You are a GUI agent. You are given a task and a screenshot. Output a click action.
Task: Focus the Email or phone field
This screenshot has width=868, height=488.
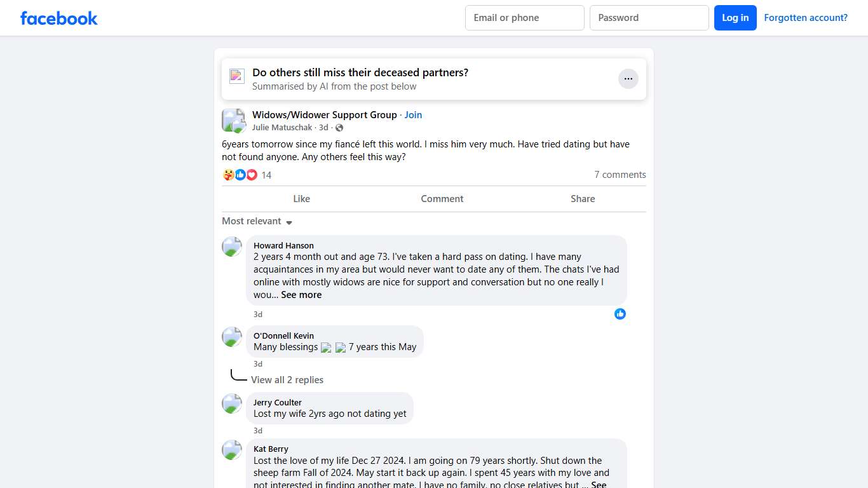click(x=524, y=18)
